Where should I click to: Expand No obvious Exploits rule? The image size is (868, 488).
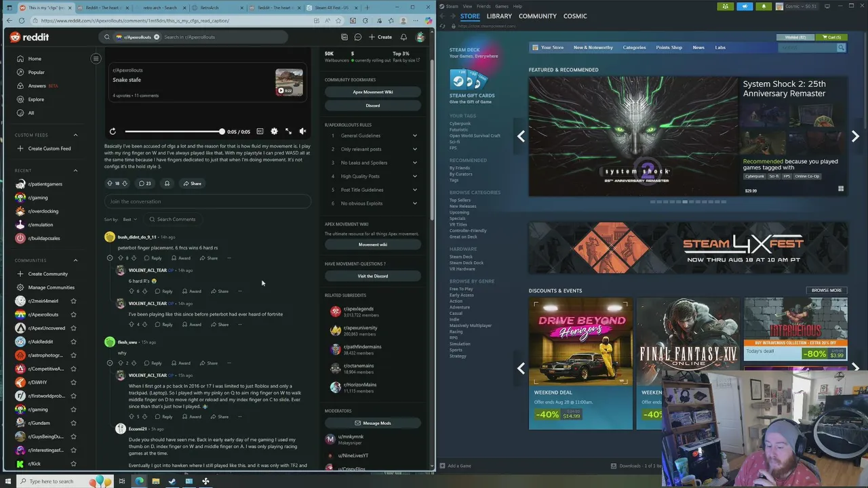coord(373,203)
